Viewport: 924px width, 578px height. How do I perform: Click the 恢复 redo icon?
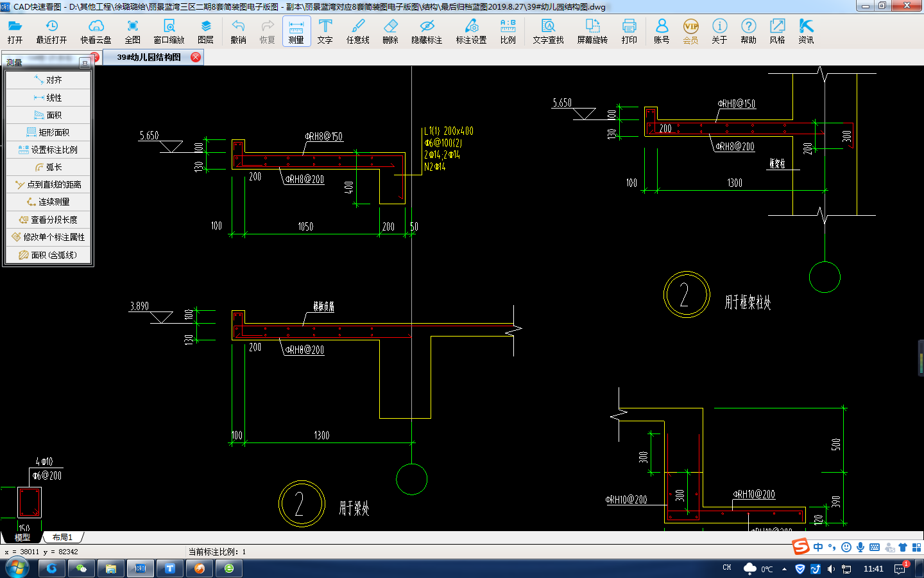tap(267, 31)
